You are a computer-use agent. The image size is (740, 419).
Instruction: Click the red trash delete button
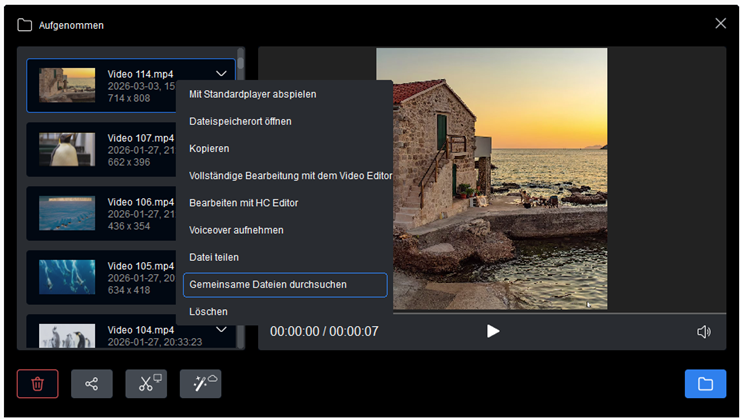[37, 384]
